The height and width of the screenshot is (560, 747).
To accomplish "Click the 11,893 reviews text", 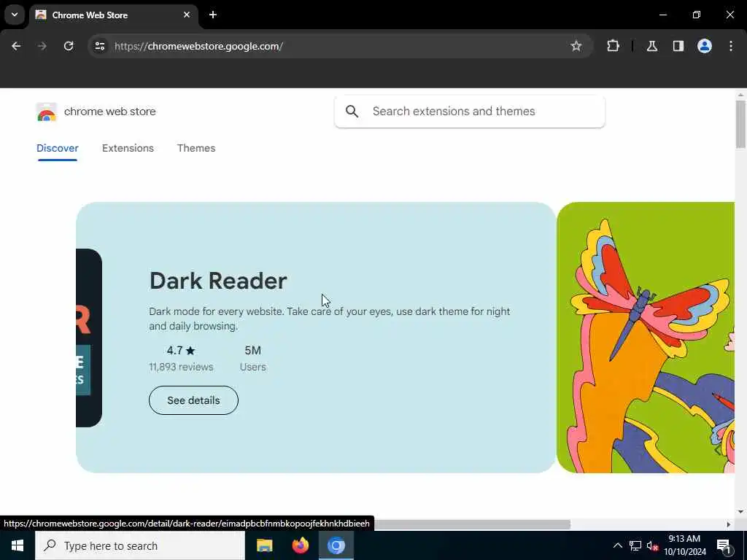I will click(x=181, y=367).
